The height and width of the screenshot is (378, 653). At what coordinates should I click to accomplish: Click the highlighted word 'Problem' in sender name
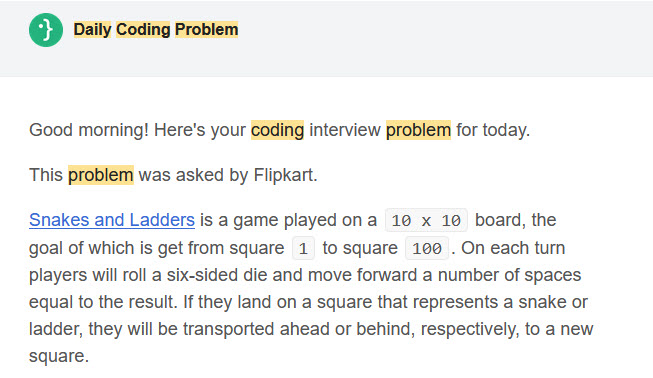click(x=206, y=30)
